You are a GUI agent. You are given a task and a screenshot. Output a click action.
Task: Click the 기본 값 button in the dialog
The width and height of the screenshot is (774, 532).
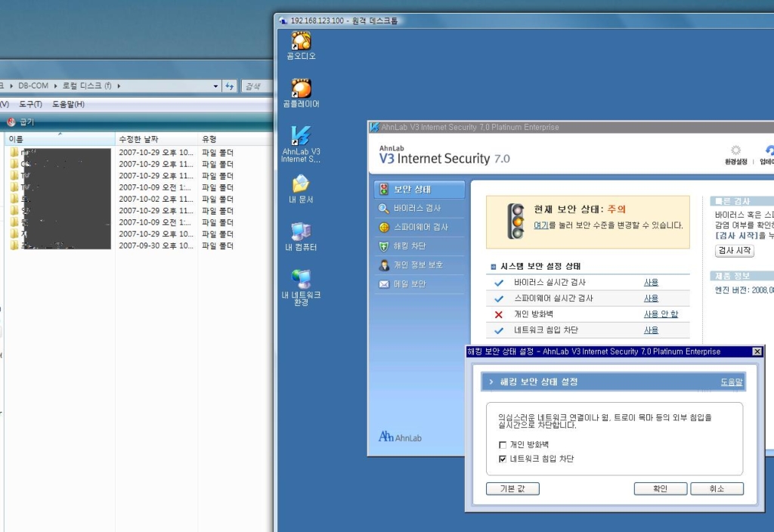pyautogui.click(x=512, y=489)
